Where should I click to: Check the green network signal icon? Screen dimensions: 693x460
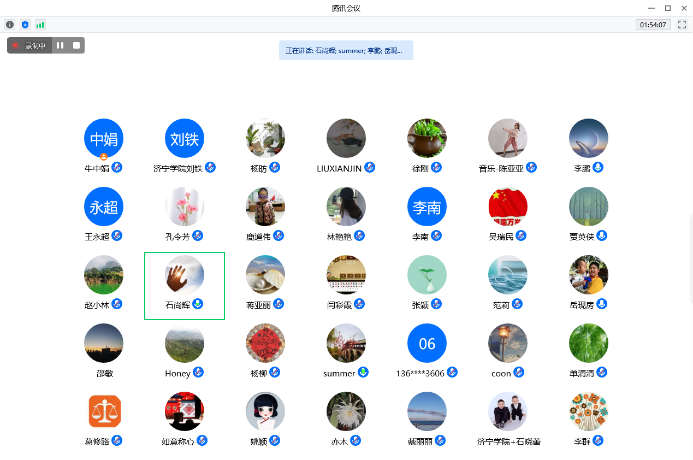tap(40, 24)
